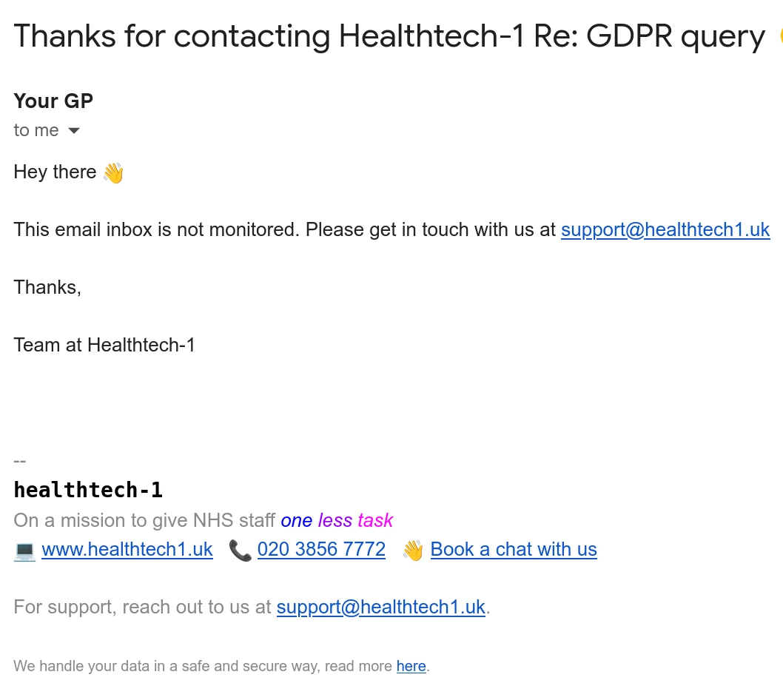The width and height of the screenshot is (783, 700).
Task: Click the blue italic word 'one'
Action: click(296, 521)
